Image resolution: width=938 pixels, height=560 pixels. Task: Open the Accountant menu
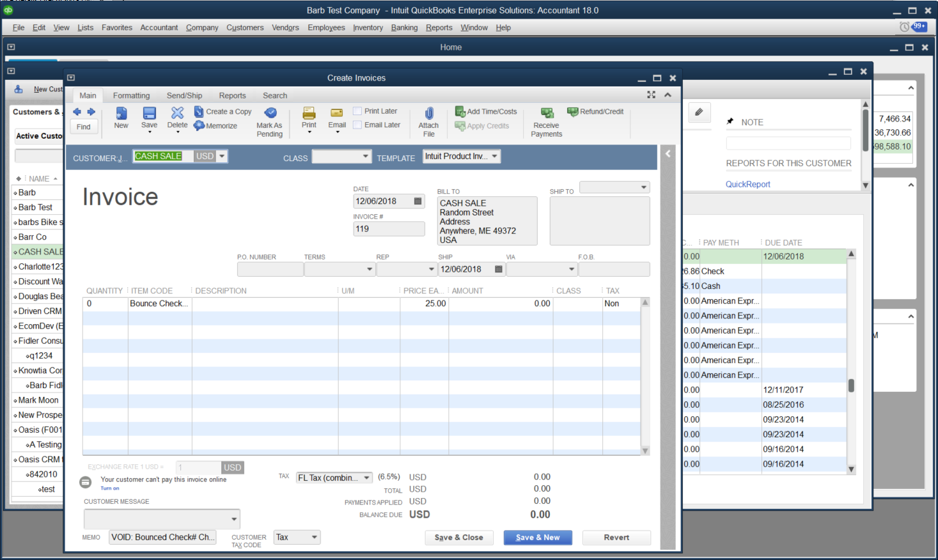[x=159, y=27]
